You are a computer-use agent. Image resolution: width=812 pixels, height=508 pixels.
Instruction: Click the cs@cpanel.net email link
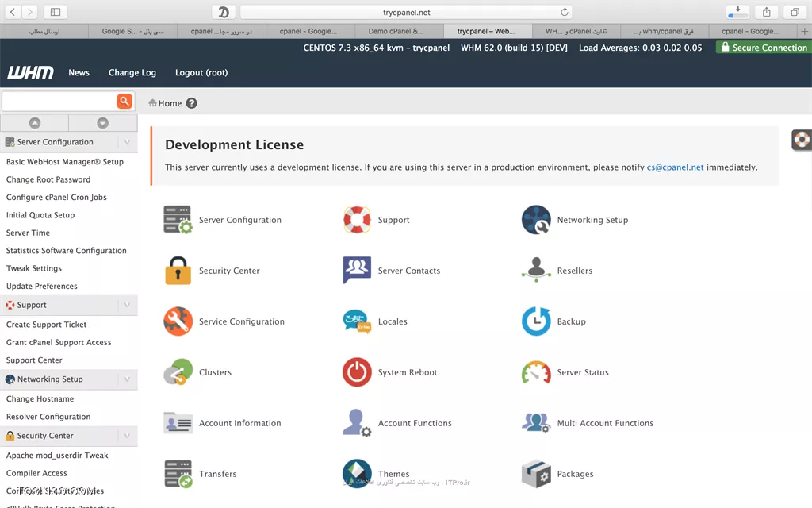click(x=675, y=167)
